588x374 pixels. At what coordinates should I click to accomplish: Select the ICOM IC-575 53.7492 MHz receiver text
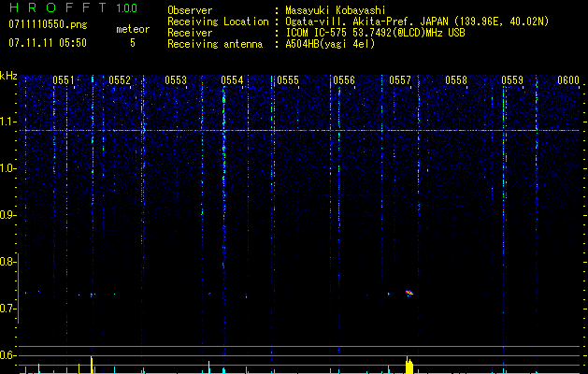coord(375,33)
